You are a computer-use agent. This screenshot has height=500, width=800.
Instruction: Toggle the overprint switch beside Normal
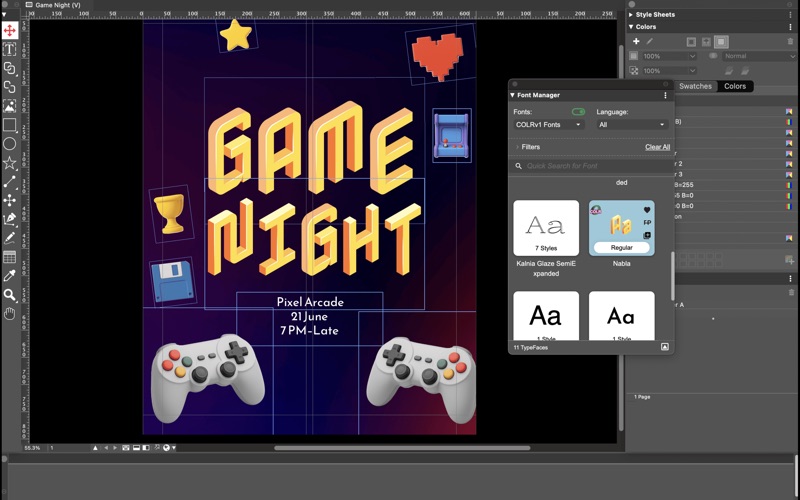(713, 56)
